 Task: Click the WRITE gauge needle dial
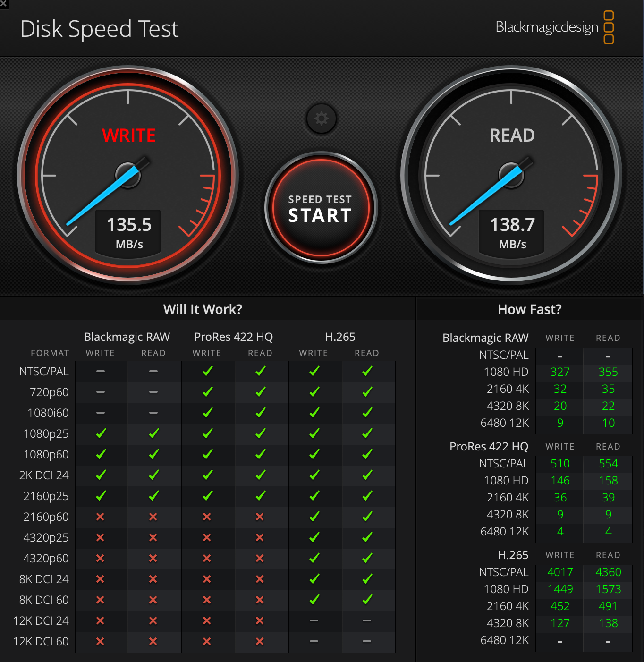coord(128,175)
